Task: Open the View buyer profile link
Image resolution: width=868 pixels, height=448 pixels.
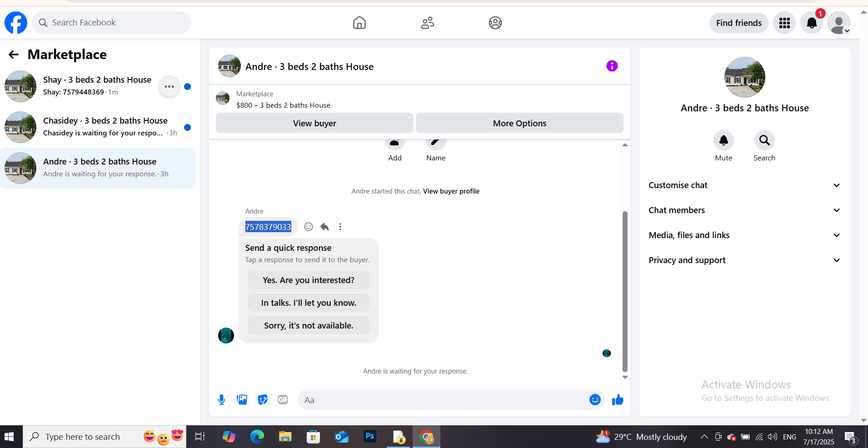Action: (x=451, y=191)
